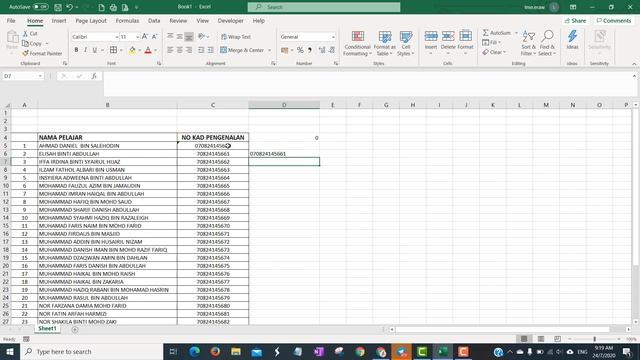Toggle Wrap Text

pos(236,37)
